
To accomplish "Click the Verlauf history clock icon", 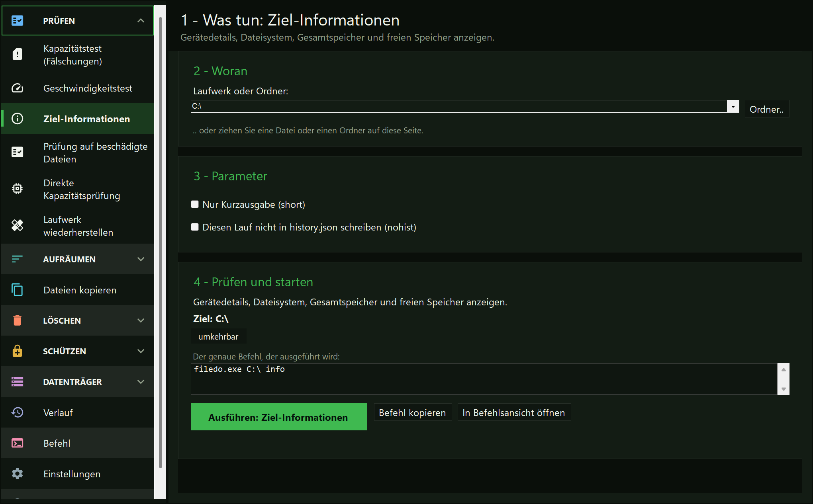I will point(17,412).
